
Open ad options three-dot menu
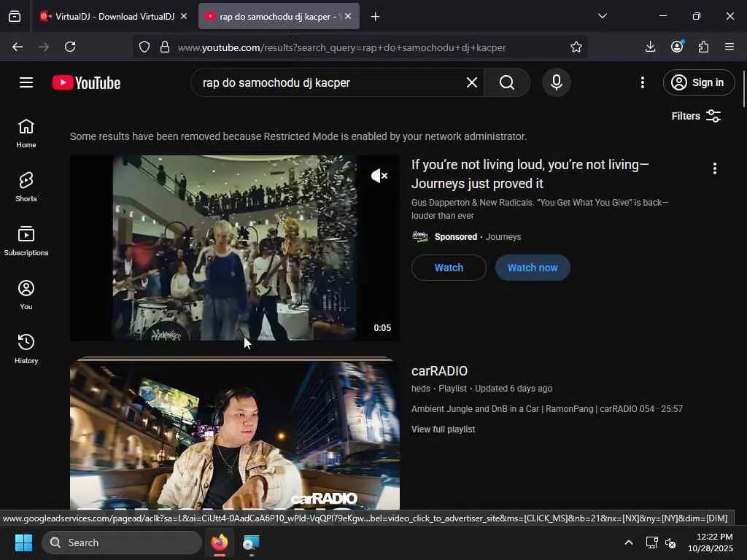click(x=715, y=168)
